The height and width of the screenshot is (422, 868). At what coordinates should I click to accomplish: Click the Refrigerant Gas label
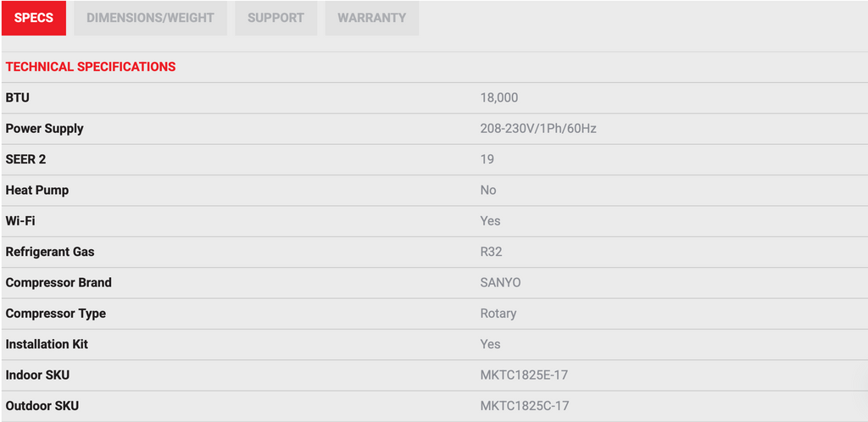coord(50,252)
